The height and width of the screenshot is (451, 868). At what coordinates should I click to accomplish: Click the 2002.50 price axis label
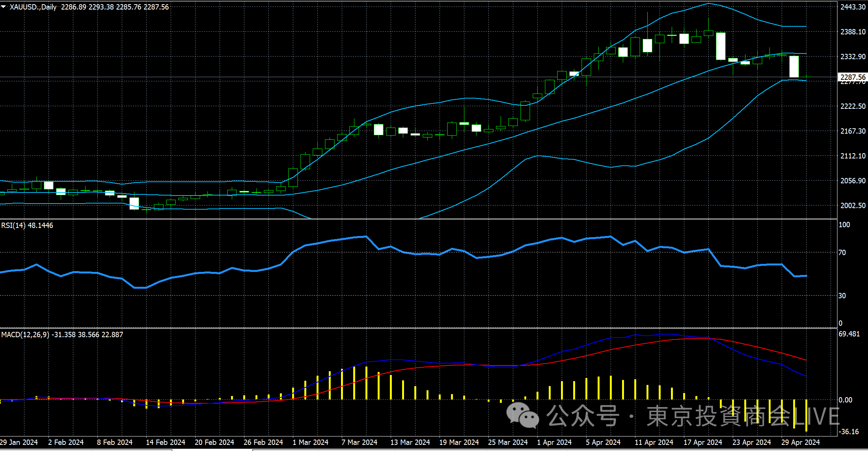coord(853,205)
